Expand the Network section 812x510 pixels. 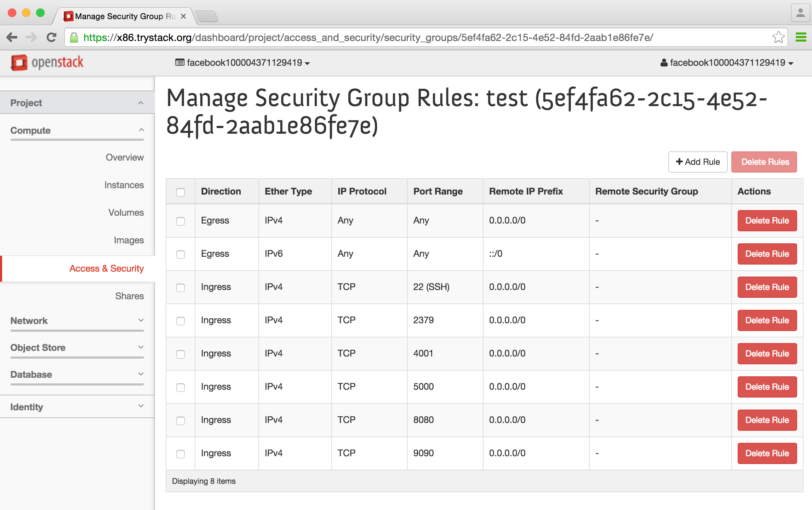(77, 320)
